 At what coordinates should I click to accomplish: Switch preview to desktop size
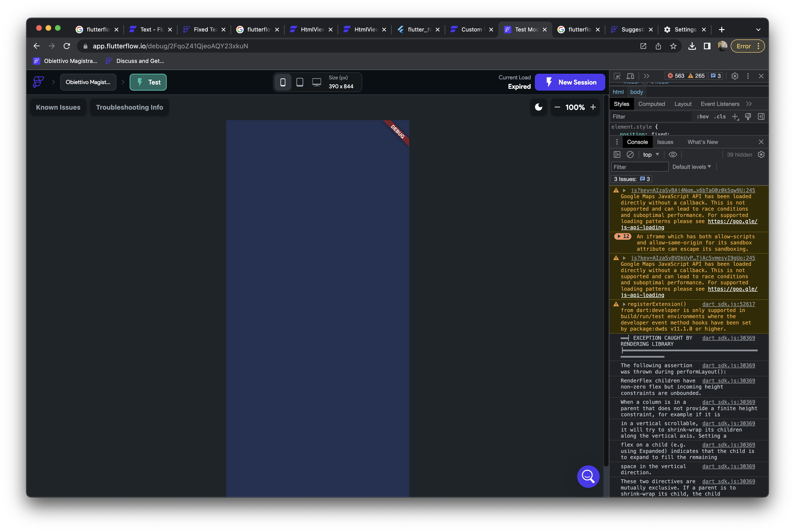[x=316, y=82]
